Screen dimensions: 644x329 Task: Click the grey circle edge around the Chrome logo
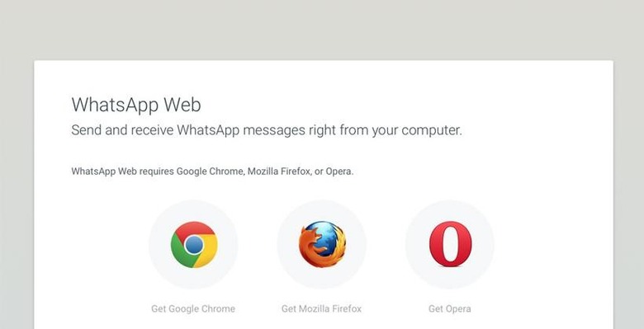[153, 245]
